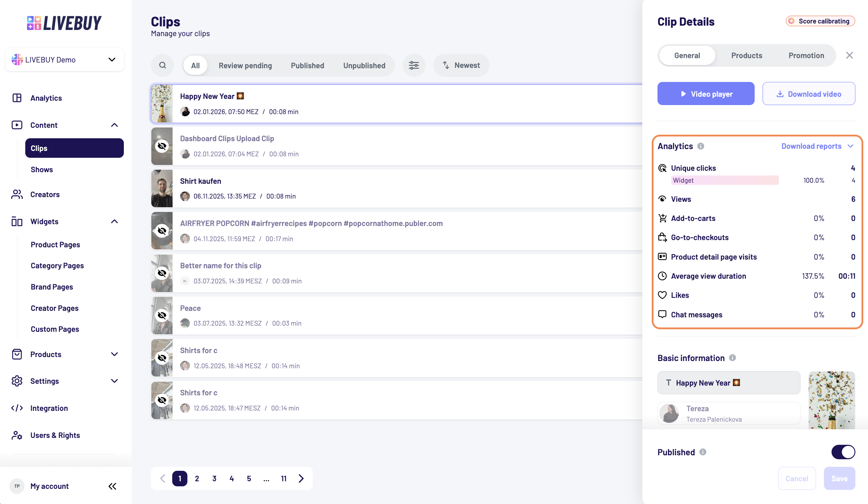Click the Widget clicks percentage bar
Screen dimensions: 868x504
(724, 180)
